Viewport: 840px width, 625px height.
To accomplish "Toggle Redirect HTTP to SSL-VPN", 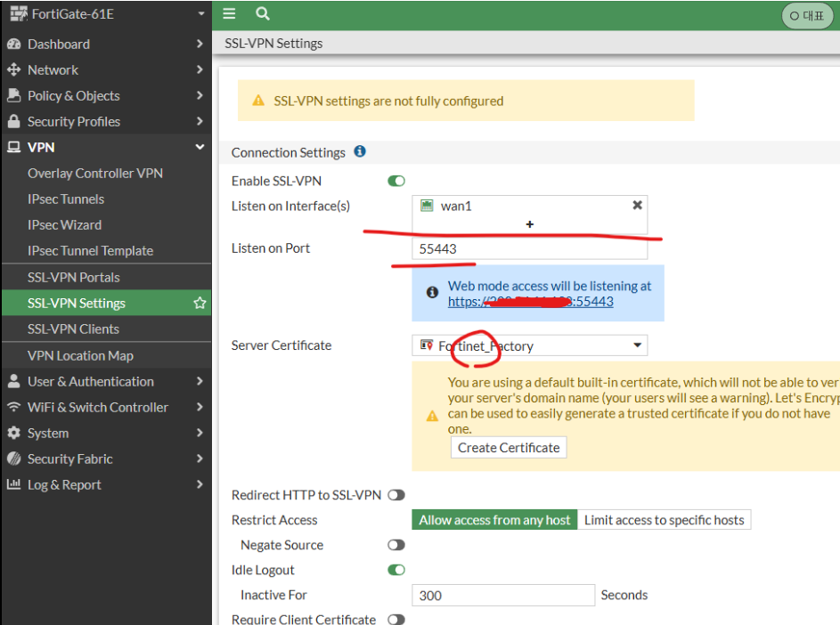I will point(396,495).
